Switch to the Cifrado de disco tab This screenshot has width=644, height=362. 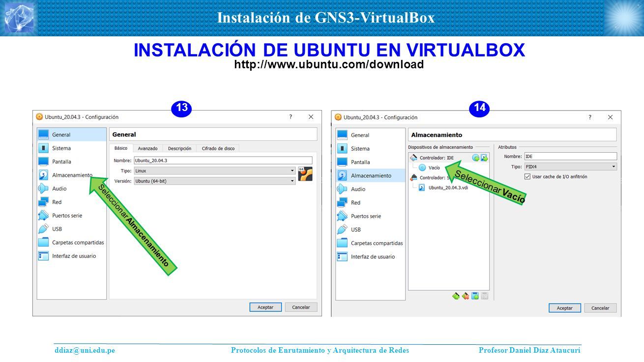[x=218, y=148]
